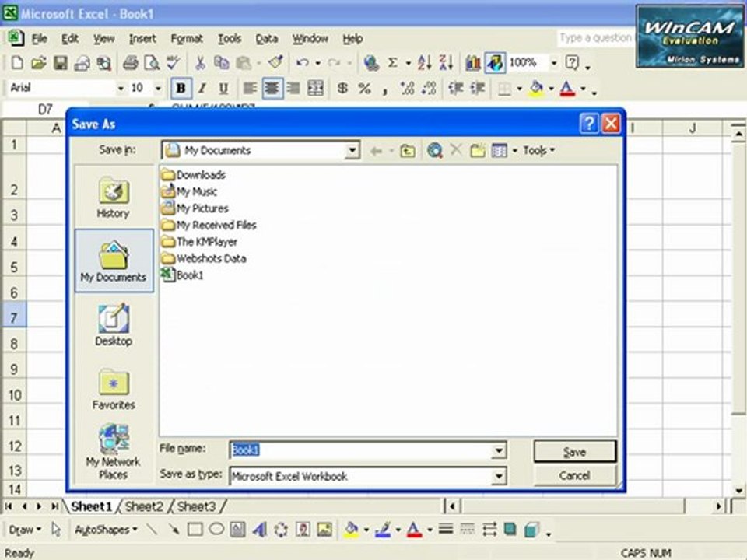Click the AutoSum sigma icon
This screenshot has height=560, width=747.
(392, 62)
